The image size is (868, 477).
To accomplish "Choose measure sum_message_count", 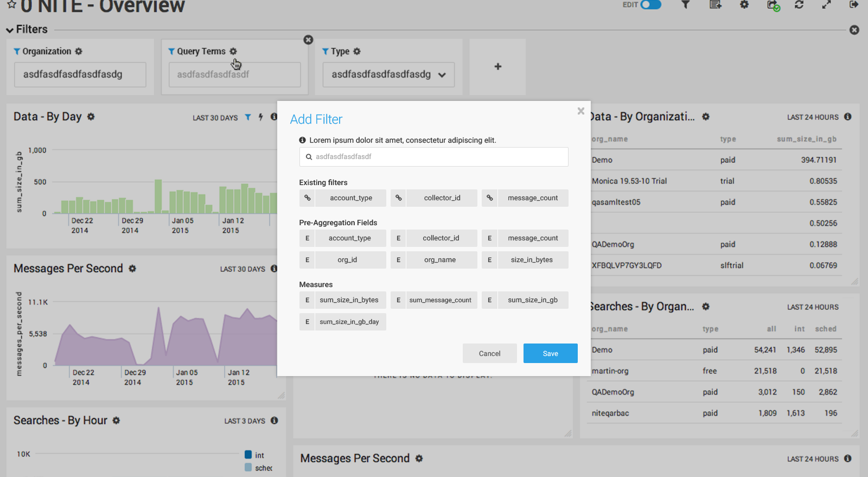I will [434, 300].
